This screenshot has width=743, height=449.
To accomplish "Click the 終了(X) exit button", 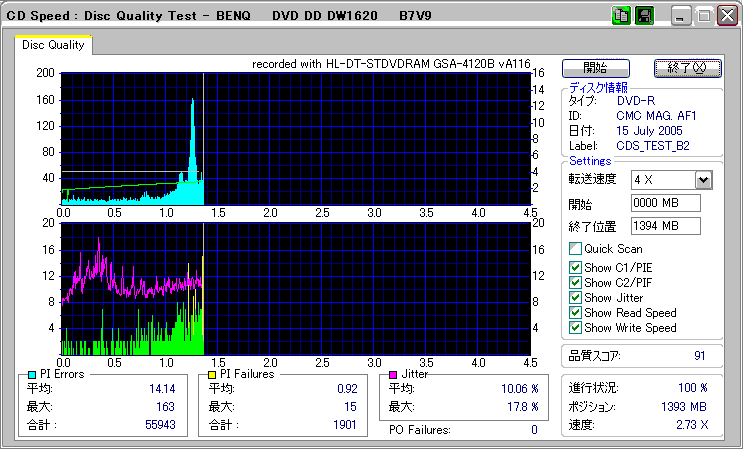I will pyautogui.click(x=688, y=68).
